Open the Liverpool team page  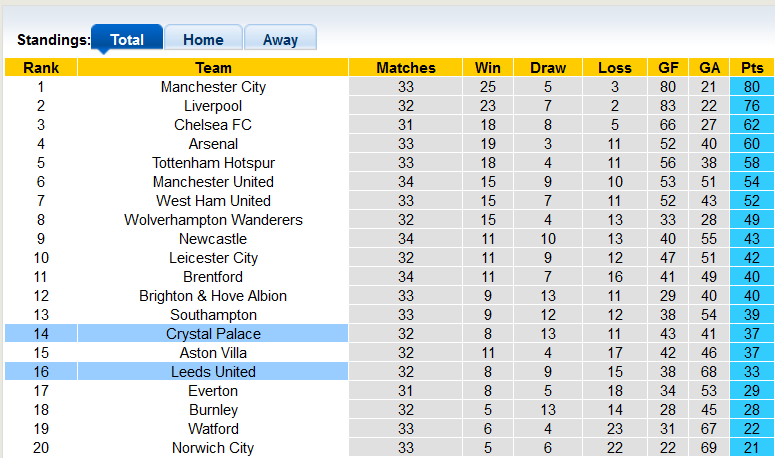click(x=213, y=106)
